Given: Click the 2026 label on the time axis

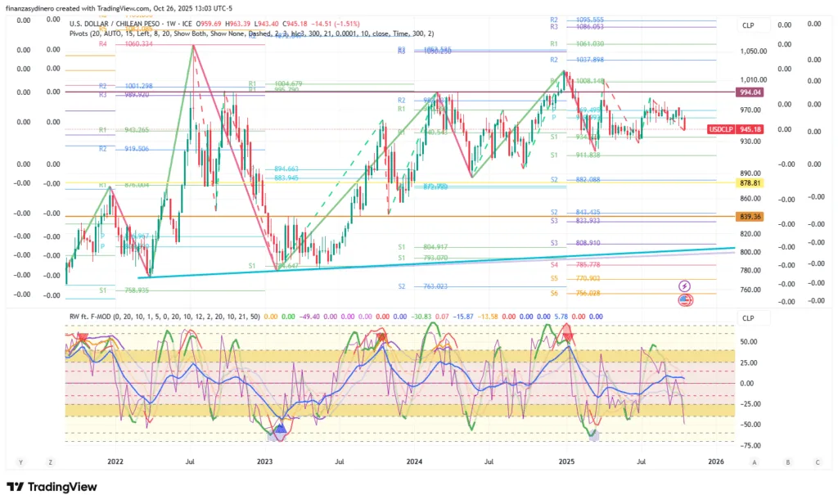Looking at the screenshot, I should pos(716,462).
